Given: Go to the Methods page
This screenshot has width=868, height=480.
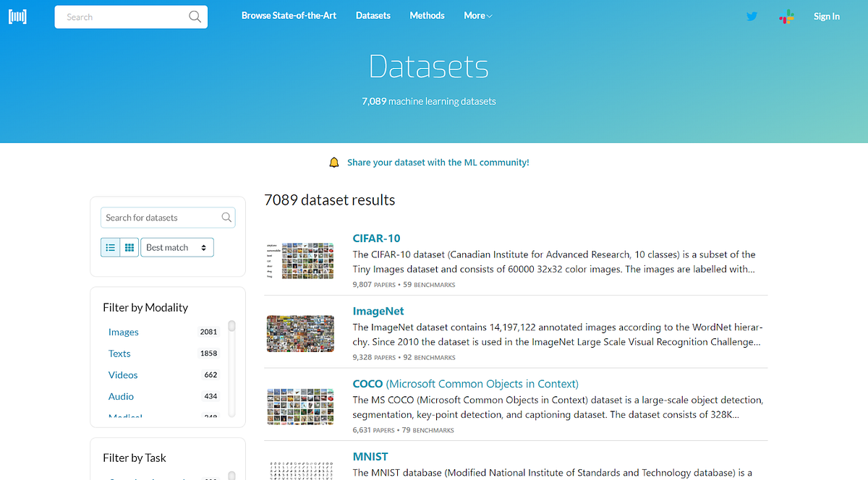Looking at the screenshot, I should pyautogui.click(x=427, y=15).
